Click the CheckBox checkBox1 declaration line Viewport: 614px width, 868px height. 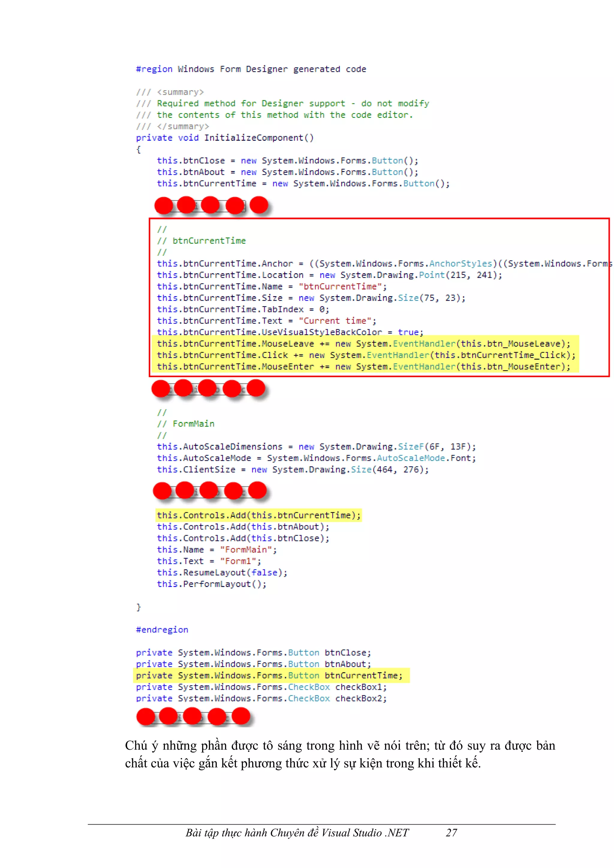coord(261,687)
